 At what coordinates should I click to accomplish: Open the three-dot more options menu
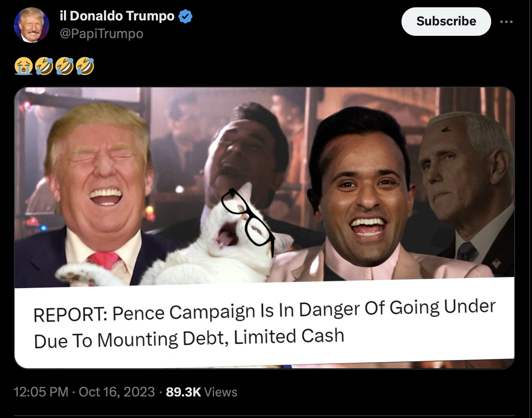(506, 22)
